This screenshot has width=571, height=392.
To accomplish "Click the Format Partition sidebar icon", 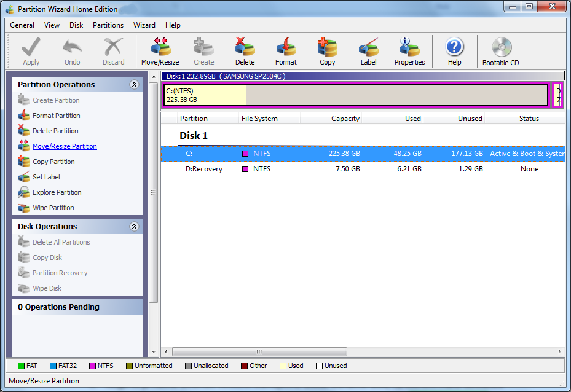I will point(24,115).
